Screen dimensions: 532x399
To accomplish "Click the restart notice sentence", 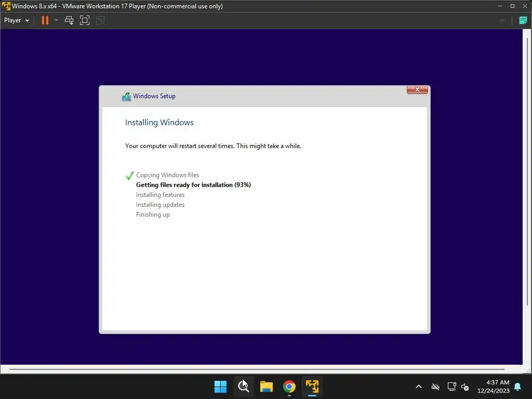I will pos(213,146).
